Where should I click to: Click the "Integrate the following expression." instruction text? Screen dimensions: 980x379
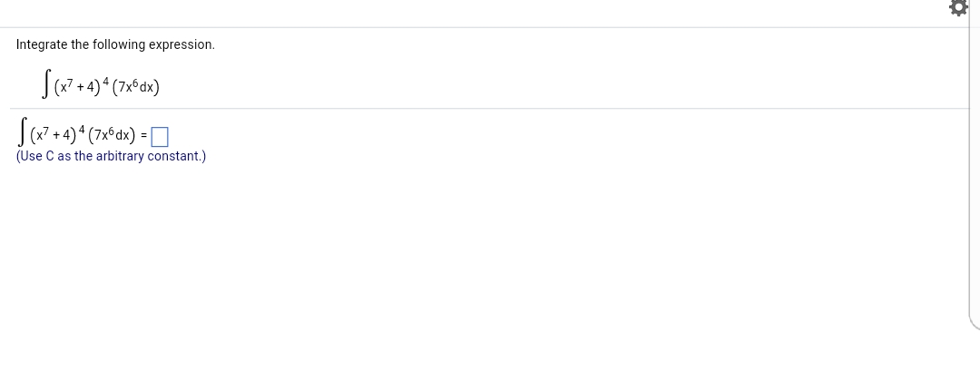[x=115, y=44]
